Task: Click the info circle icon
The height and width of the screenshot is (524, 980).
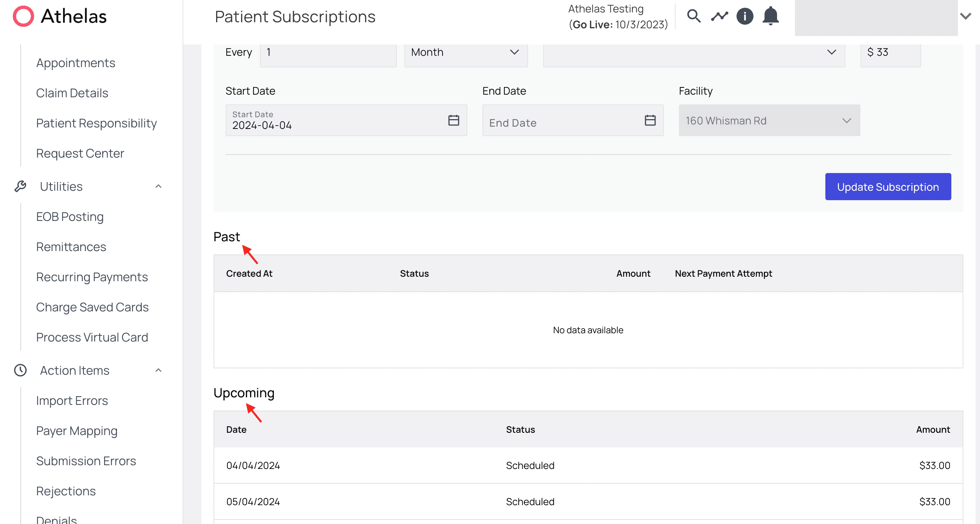Action: pyautogui.click(x=745, y=16)
